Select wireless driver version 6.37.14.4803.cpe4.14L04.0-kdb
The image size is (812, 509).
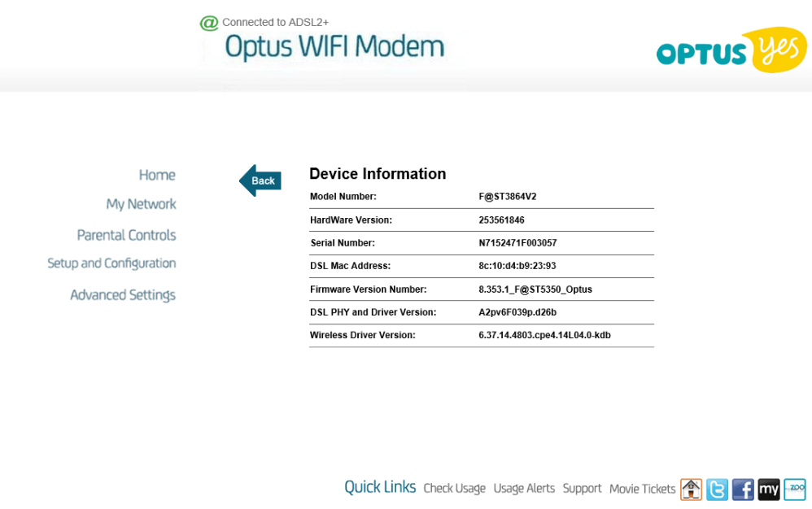[x=545, y=335]
